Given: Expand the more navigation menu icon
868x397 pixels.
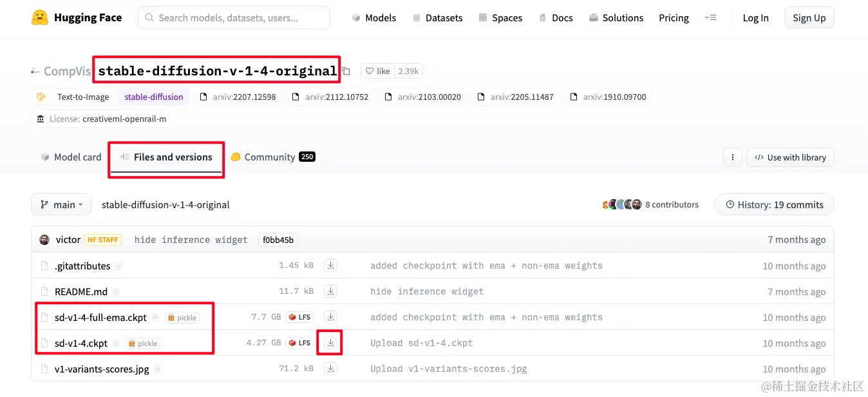Looking at the screenshot, I should (711, 17).
